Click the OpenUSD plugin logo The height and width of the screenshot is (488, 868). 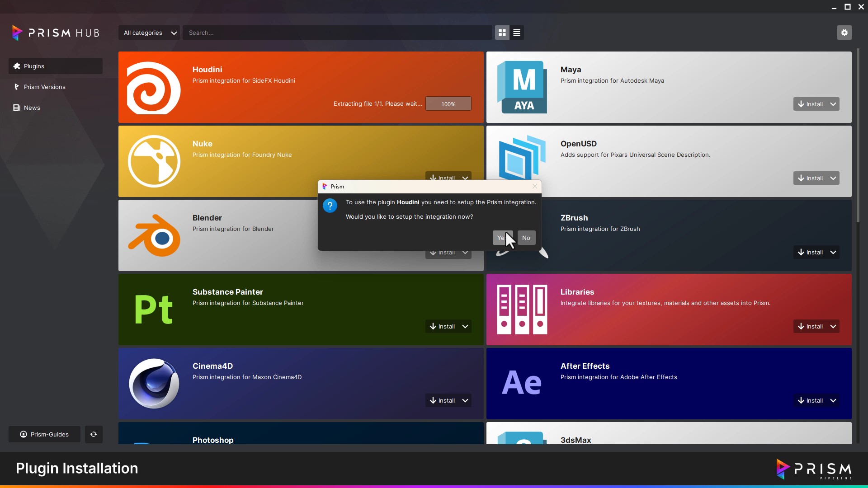click(x=522, y=157)
